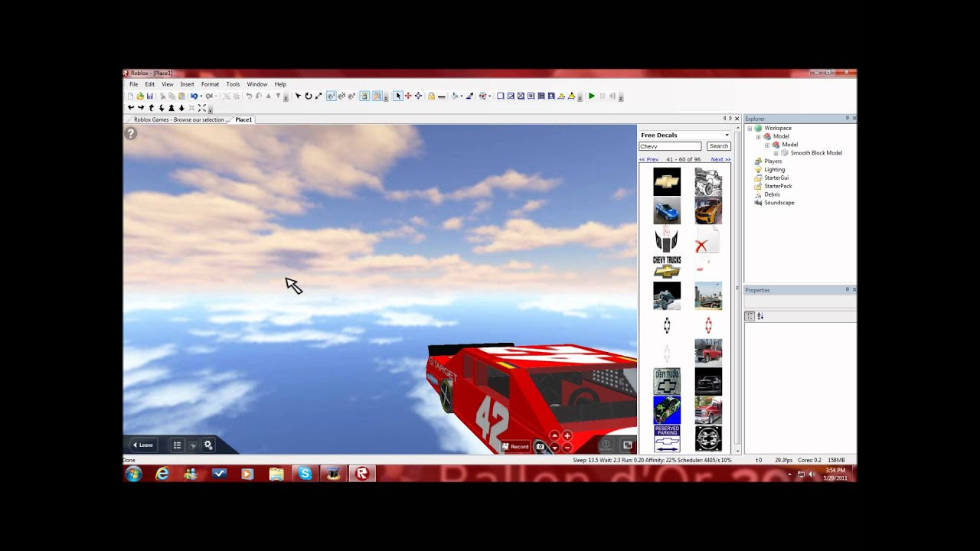Select the yellow Camaro decal thumbnail
Viewport: 980px width, 551px height.
[708, 210]
